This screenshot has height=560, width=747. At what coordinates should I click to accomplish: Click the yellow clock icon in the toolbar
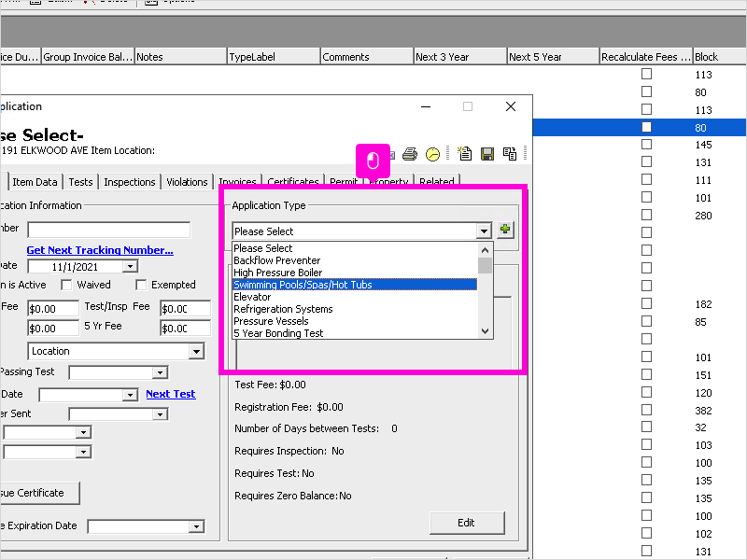point(432,154)
